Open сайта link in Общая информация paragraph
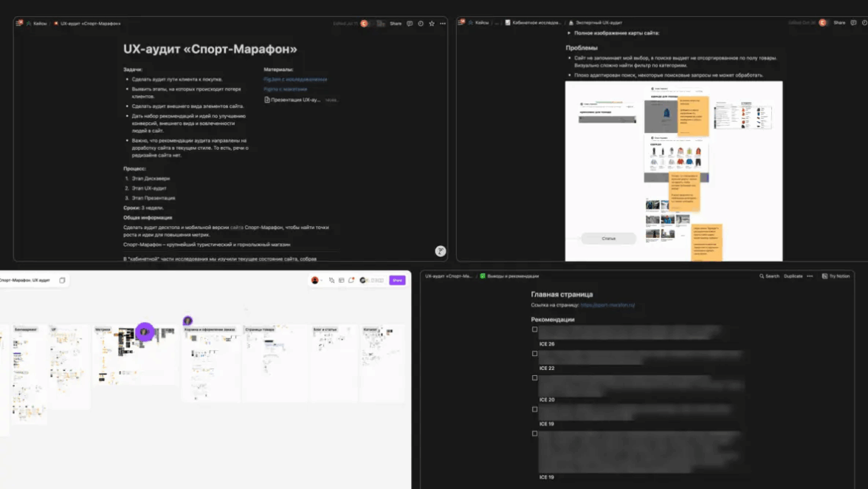The width and height of the screenshot is (868, 489). point(236,228)
